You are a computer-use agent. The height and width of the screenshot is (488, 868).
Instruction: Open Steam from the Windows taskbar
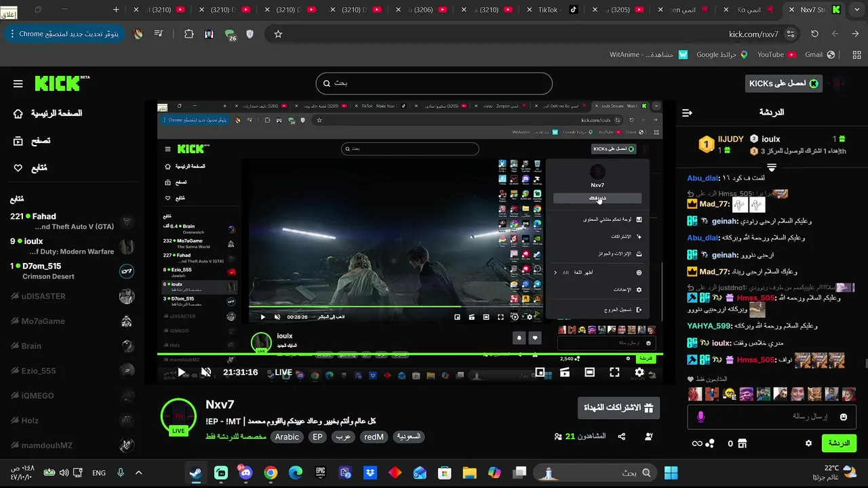(x=196, y=473)
